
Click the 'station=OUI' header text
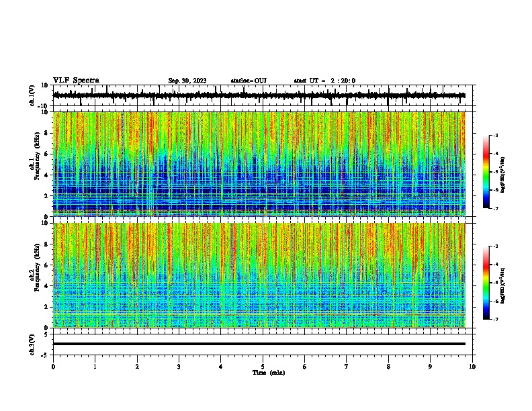tap(249, 81)
